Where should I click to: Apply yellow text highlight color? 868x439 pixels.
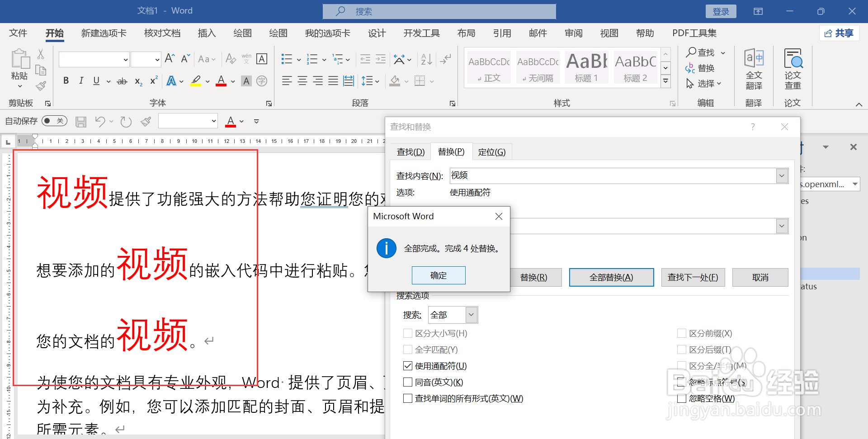(x=196, y=81)
